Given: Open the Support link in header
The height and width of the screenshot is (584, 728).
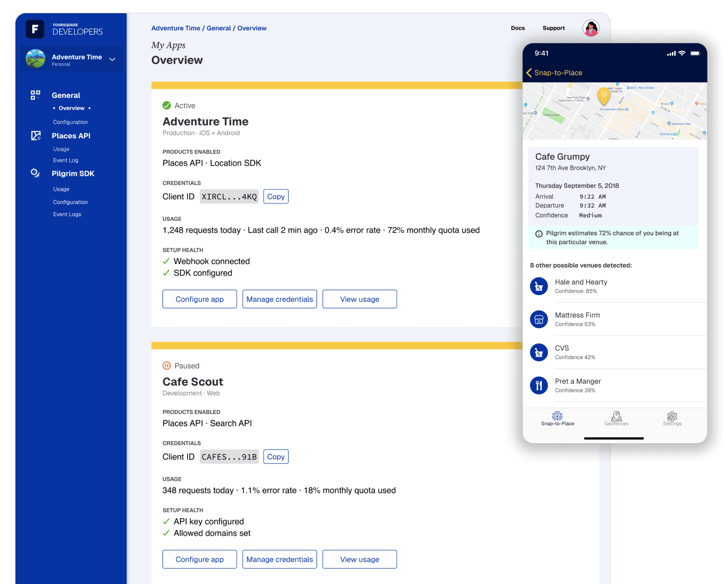Looking at the screenshot, I should [554, 28].
